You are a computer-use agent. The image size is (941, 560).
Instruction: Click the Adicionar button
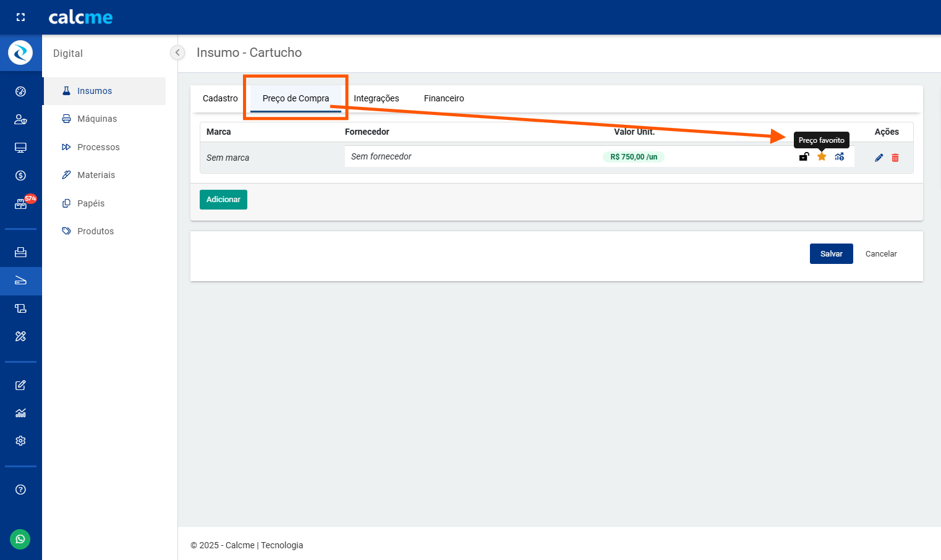point(223,200)
